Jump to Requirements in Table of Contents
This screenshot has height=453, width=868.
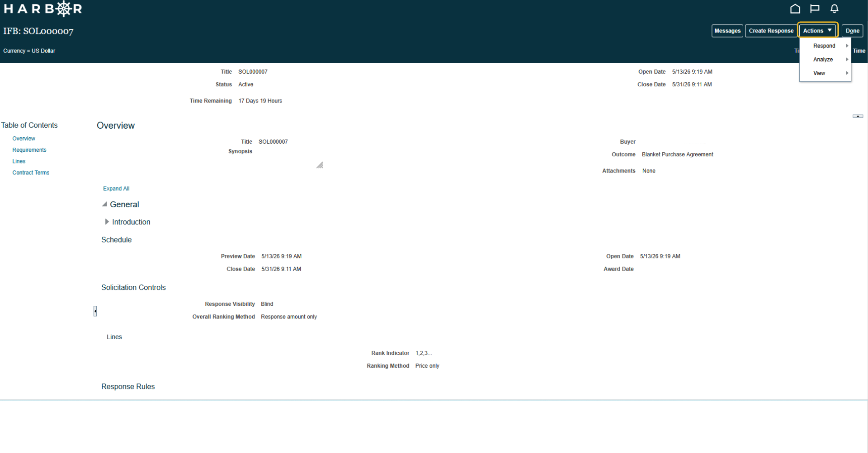[x=29, y=150]
